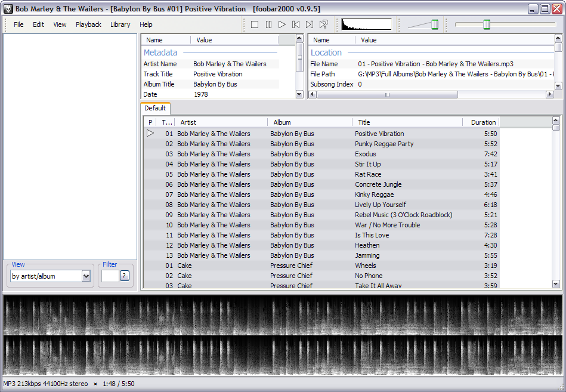Sort playlist by Duration column header

click(481, 122)
